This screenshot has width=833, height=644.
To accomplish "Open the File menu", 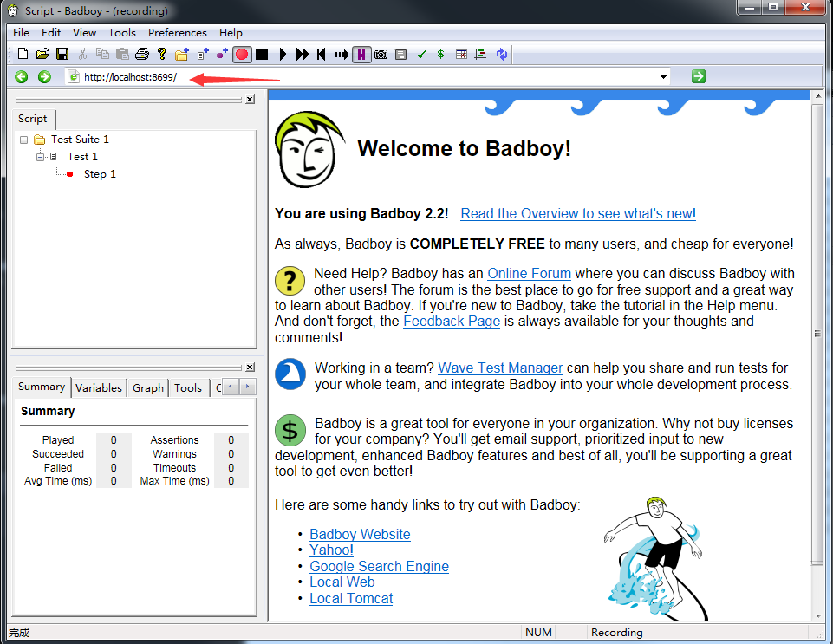I will coord(22,32).
